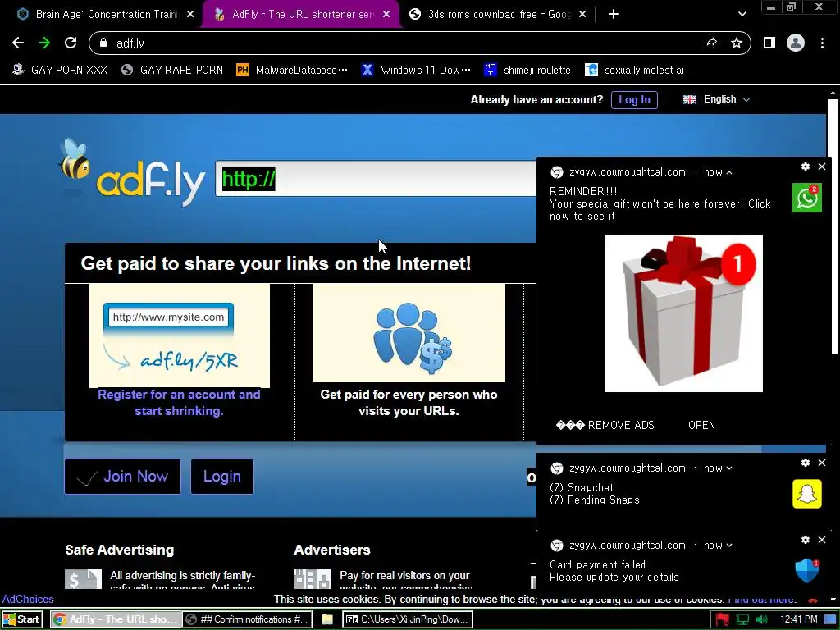Open Card payment failed notification settings gear

pyautogui.click(x=806, y=540)
